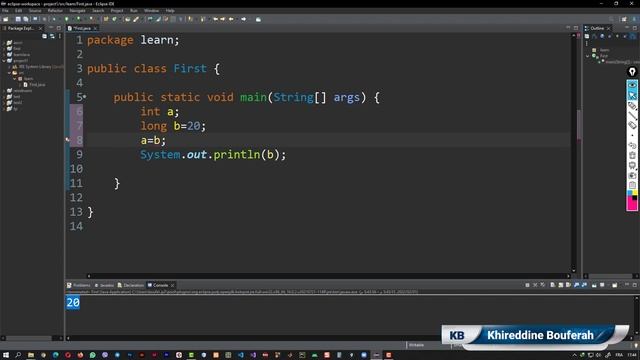Click the forward navigation arrow in toolbar

pos(244,19)
